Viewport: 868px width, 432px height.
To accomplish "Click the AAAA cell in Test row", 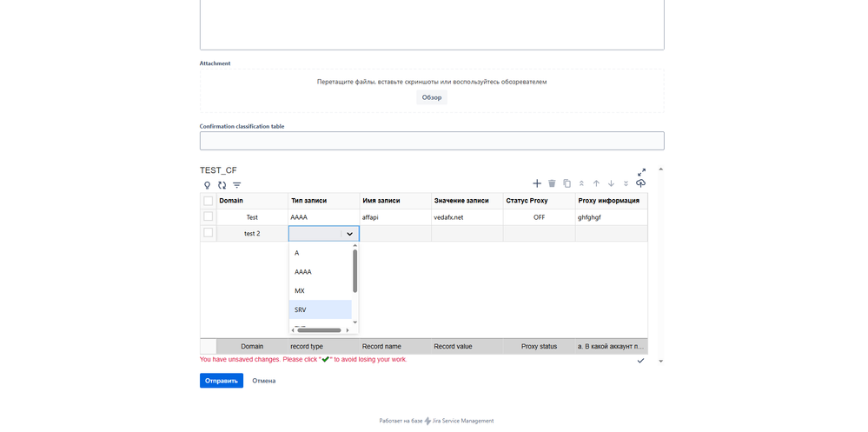I will (x=324, y=217).
